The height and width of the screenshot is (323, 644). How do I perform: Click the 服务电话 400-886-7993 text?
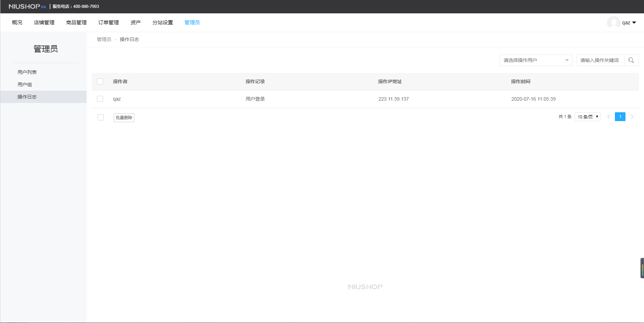pyautogui.click(x=76, y=7)
